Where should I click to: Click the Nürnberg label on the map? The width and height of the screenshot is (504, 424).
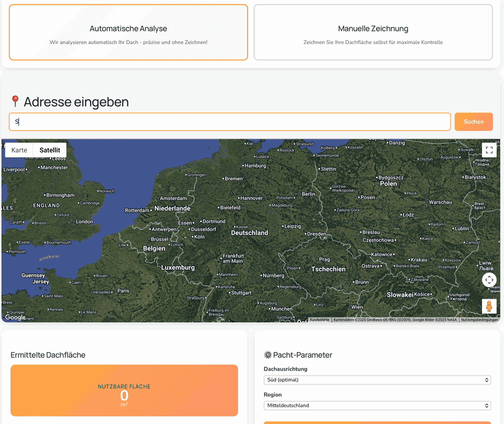point(273,276)
